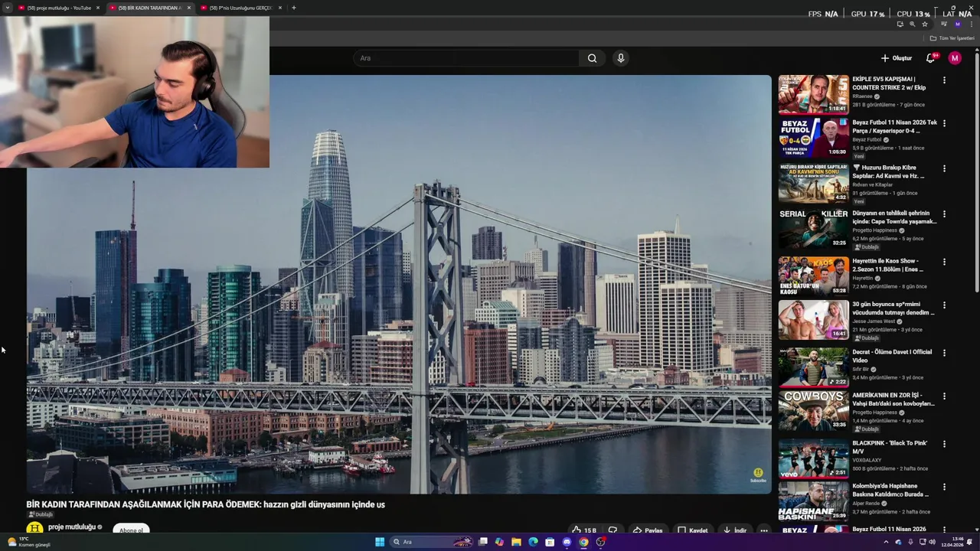Like the video with thumbs up
980x551 pixels.
click(583, 530)
